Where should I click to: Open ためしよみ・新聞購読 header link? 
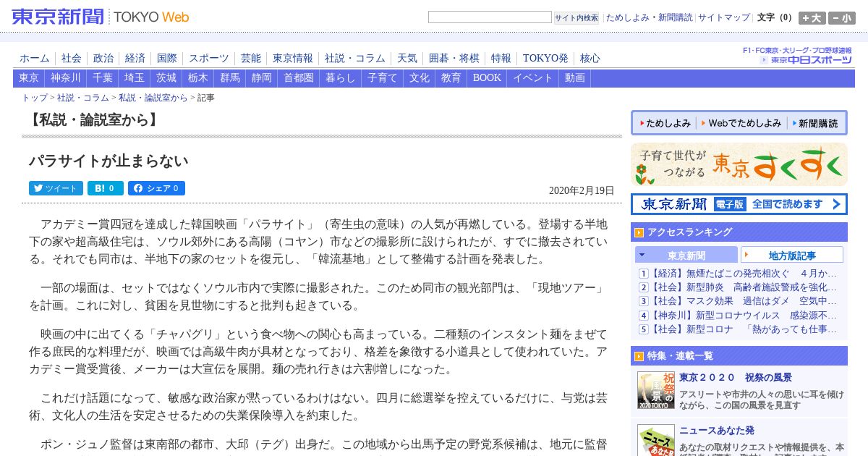(x=649, y=17)
